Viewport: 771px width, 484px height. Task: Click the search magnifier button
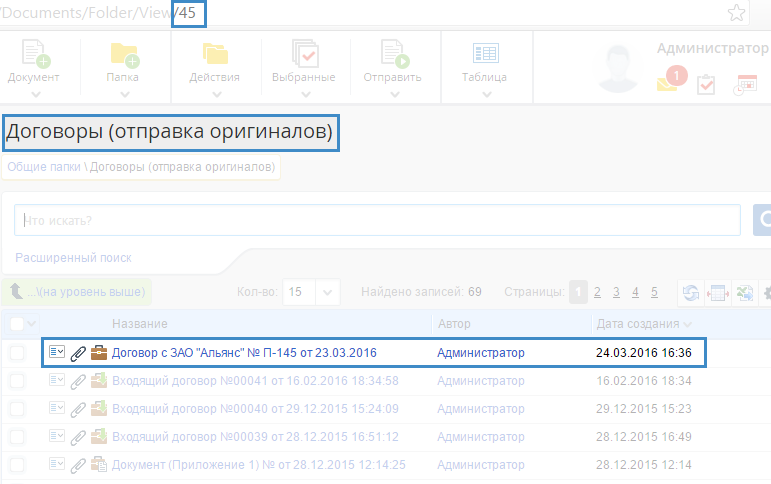click(x=763, y=220)
